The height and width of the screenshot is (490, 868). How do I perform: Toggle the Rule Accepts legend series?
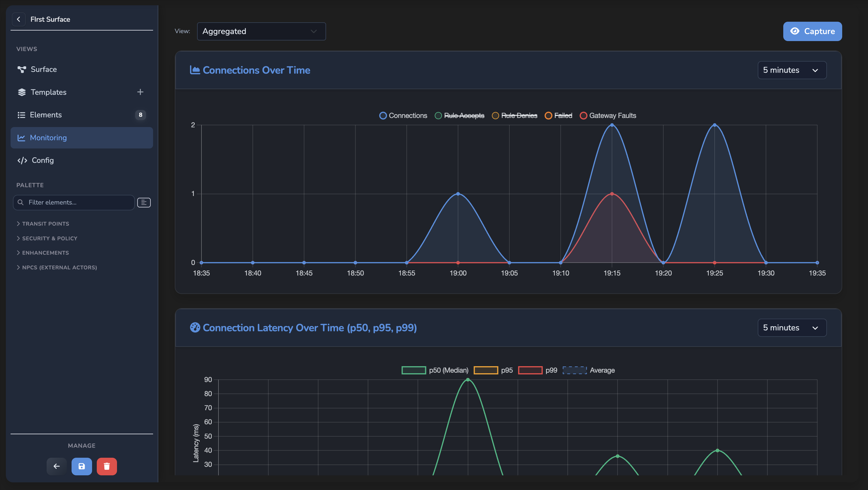tap(459, 116)
